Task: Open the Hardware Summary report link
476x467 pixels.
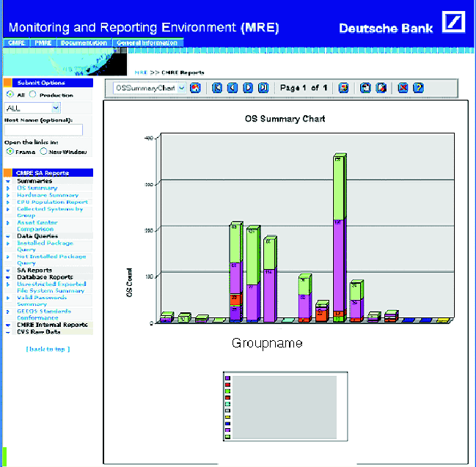Action: (48, 195)
